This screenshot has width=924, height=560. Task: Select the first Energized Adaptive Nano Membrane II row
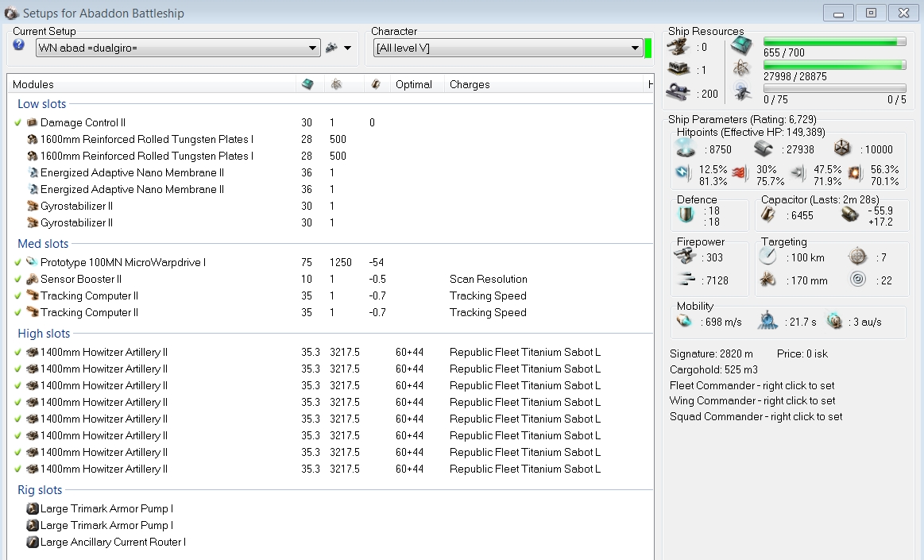pos(330,172)
